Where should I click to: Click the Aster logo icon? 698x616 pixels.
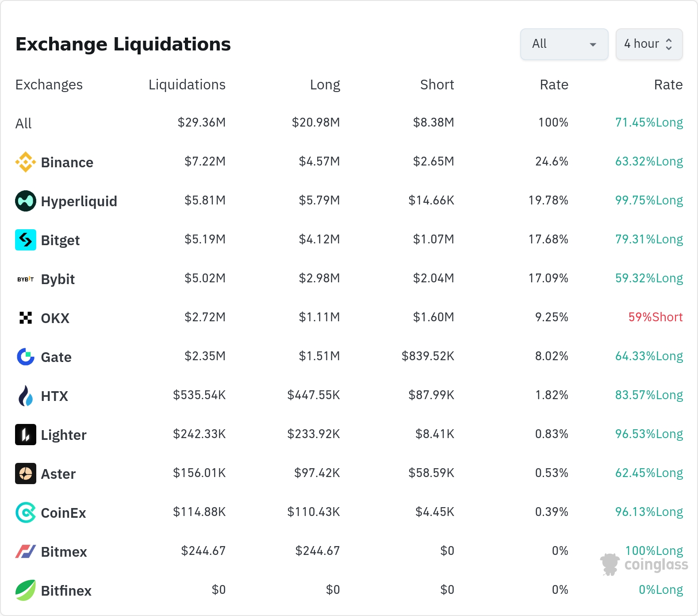(26, 474)
